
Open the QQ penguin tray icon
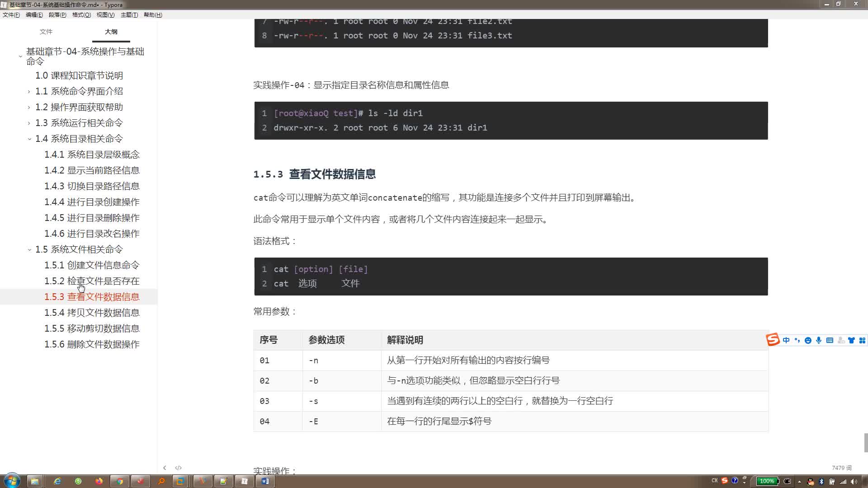[810, 481]
